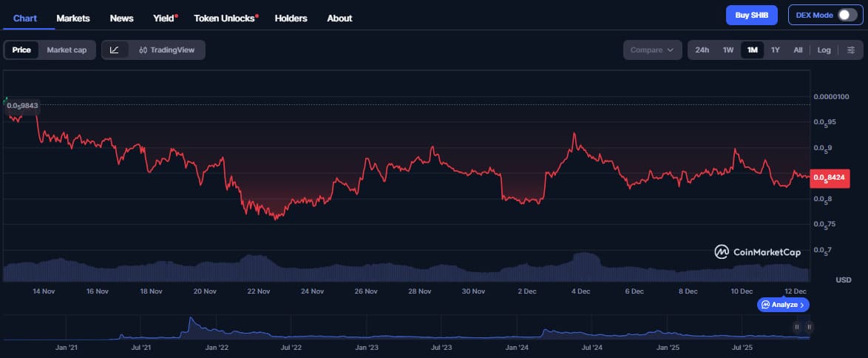Switch to the Token Unlocks tab
The image size is (868, 358).
[x=226, y=18]
